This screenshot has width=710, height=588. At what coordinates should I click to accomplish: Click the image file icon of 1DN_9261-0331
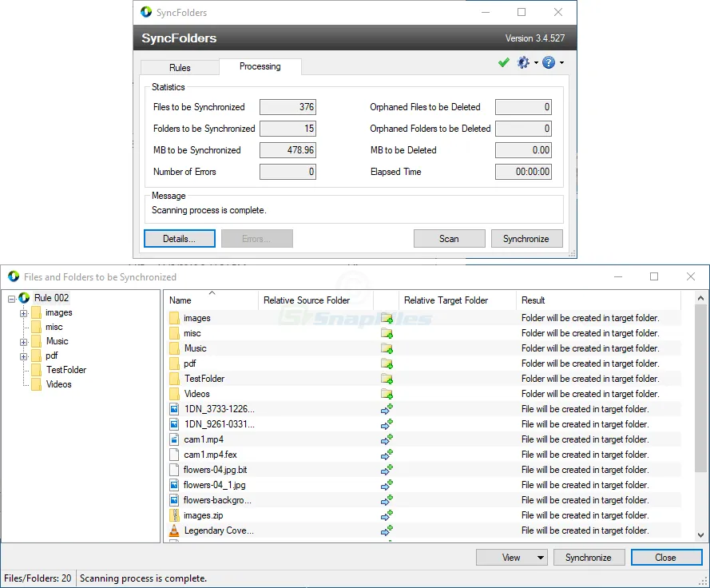point(174,424)
